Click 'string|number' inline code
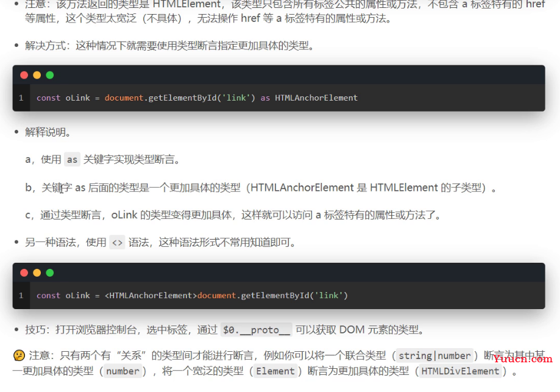 (x=434, y=355)
